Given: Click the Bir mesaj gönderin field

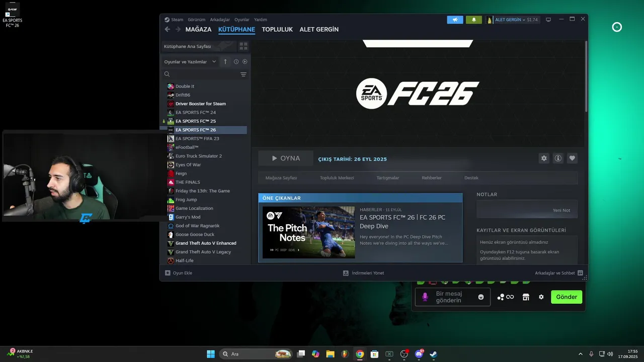Looking at the screenshot, I should pos(452,297).
